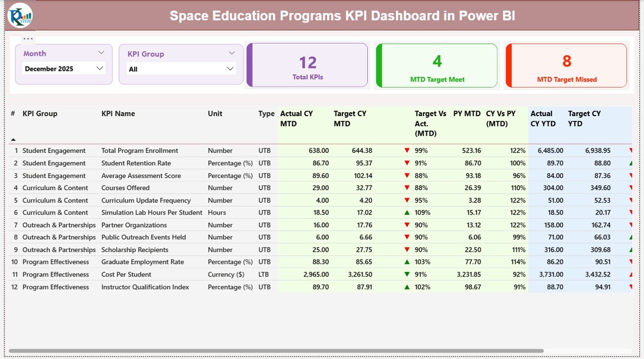Screen dimensions: 644x359
Task: Click the KR analytics logo icon
Action: (19, 16)
